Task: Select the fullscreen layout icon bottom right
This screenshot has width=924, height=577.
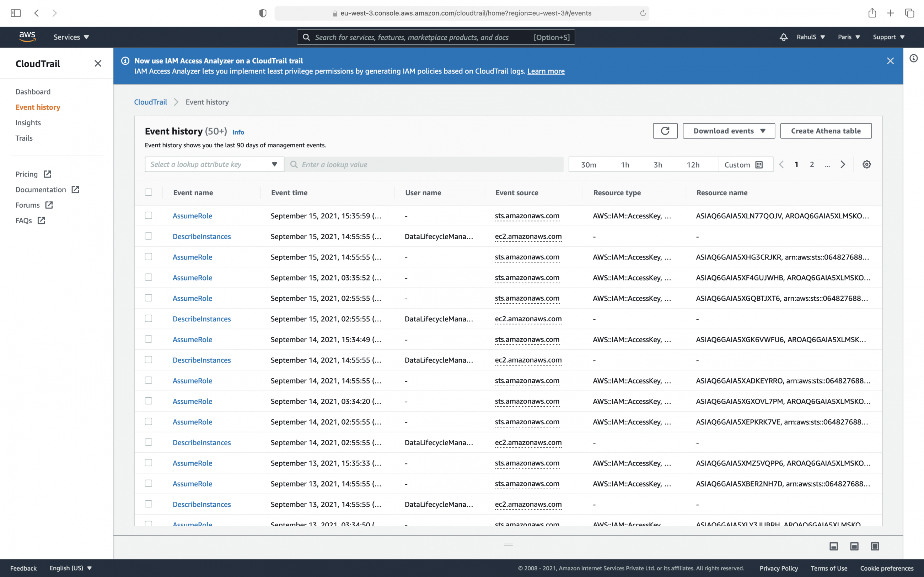Action: [875, 546]
